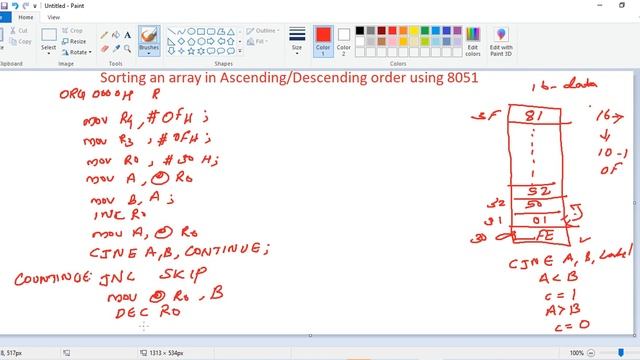This screenshot has width=640, height=360.
Task: Pick the Cloud callout shape
Action: (x=231, y=51)
